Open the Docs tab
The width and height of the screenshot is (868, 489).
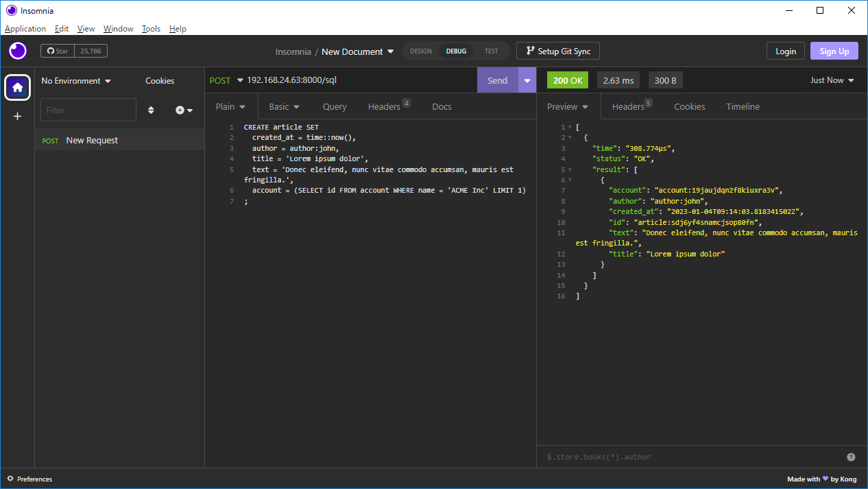(x=442, y=106)
